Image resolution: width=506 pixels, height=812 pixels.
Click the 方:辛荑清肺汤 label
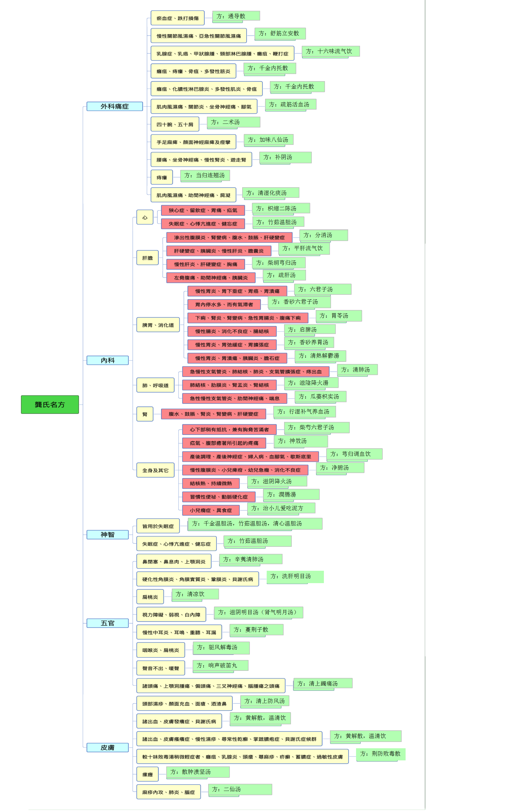pos(251,559)
